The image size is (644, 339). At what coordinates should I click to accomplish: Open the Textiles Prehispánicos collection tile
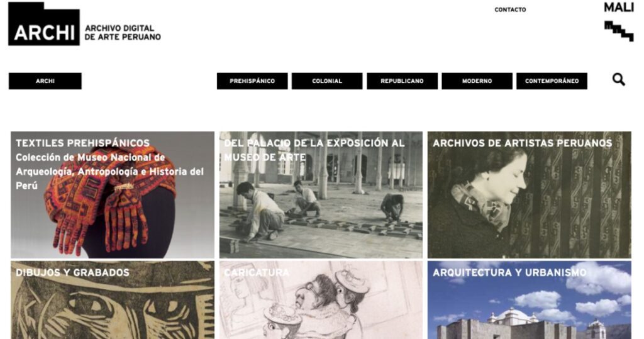[113, 195]
